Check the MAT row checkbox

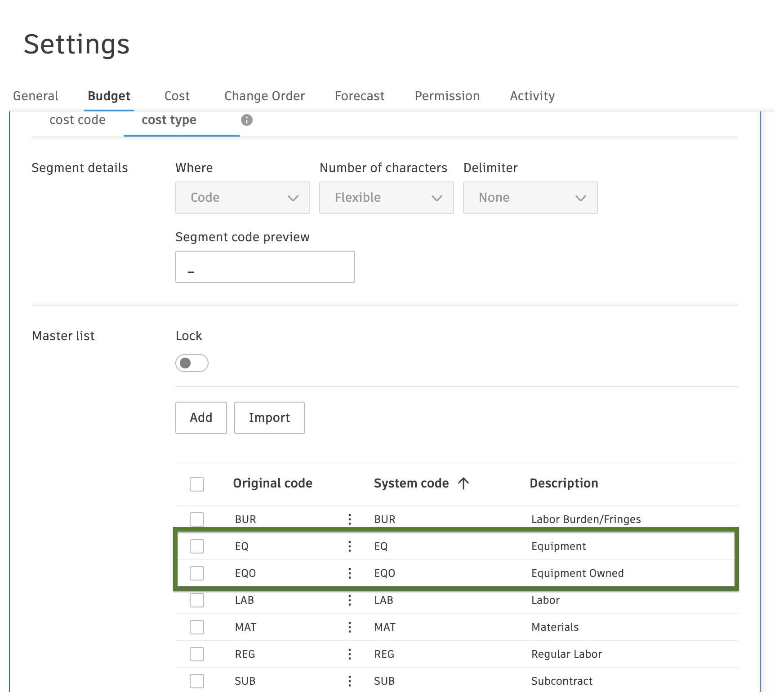[197, 627]
